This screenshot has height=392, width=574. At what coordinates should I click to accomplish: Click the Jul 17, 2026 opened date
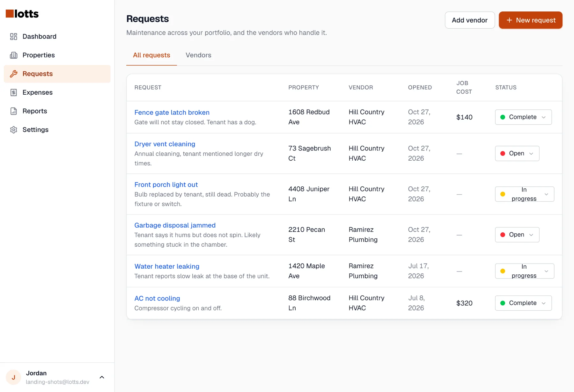tap(418, 271)
